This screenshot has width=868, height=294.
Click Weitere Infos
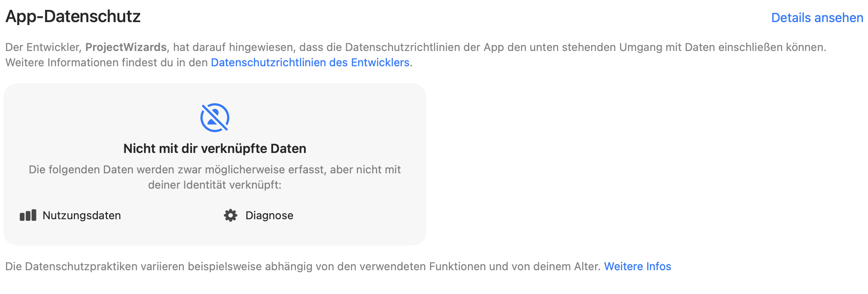(637, 266)
